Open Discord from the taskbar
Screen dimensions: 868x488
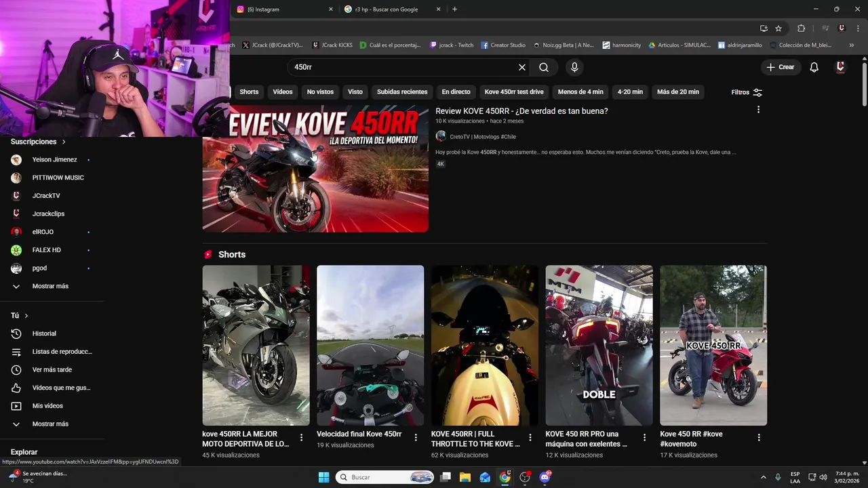click(545, 477)
